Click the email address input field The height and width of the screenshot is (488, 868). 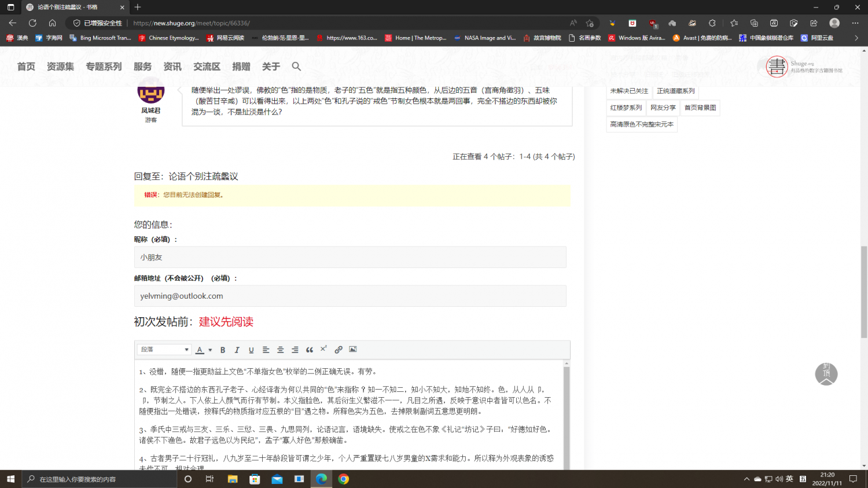pyautogui.click(x=350, y=296)
